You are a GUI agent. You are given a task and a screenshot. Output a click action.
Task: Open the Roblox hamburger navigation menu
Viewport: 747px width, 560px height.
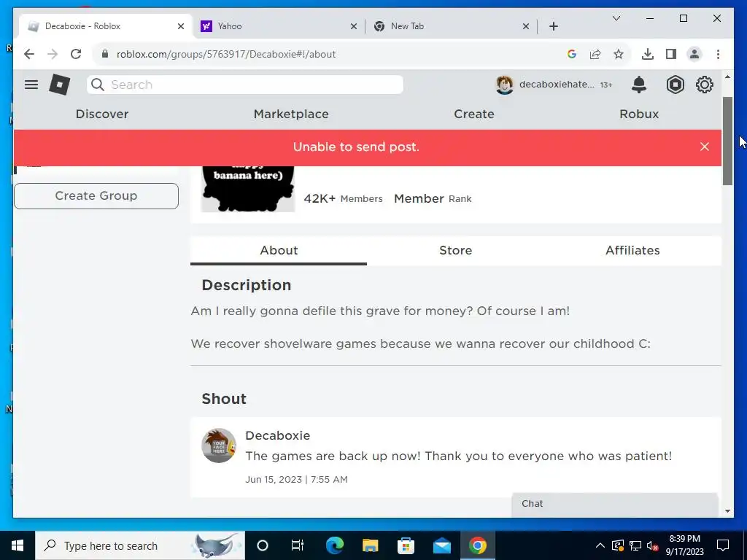coord(31,85)
